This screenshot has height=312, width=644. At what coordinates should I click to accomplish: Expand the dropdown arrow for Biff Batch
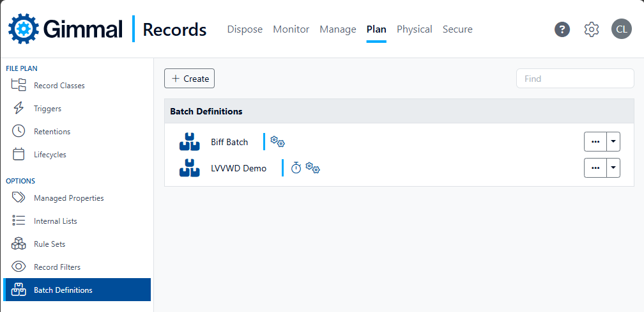coord(613,142)
